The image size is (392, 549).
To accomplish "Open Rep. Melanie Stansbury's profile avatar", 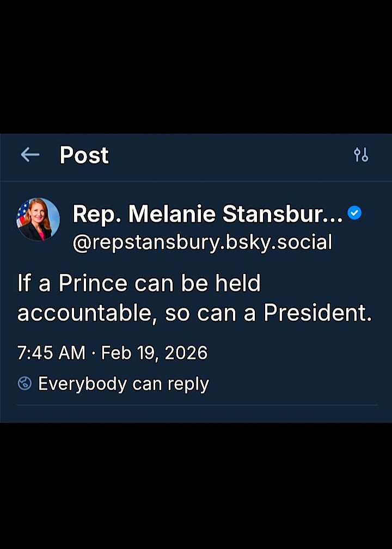I will tap(38, 219).
